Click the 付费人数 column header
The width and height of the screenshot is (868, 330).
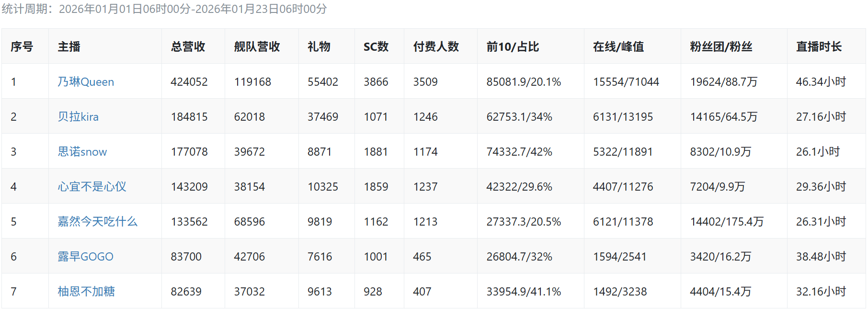coord(436,47)
